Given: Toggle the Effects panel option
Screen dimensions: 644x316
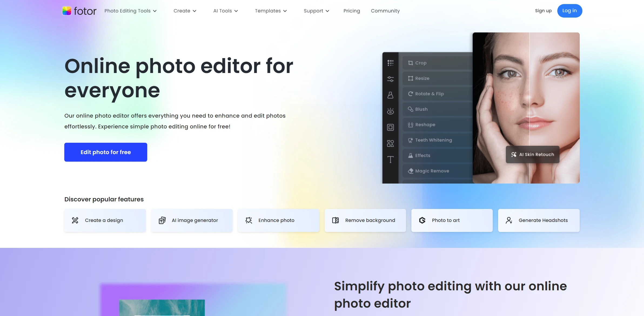Looking at the screenshot, I should [422, 155].
